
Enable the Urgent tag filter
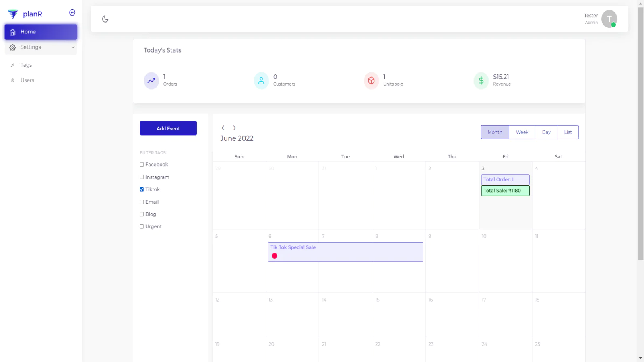click(142, 226)
